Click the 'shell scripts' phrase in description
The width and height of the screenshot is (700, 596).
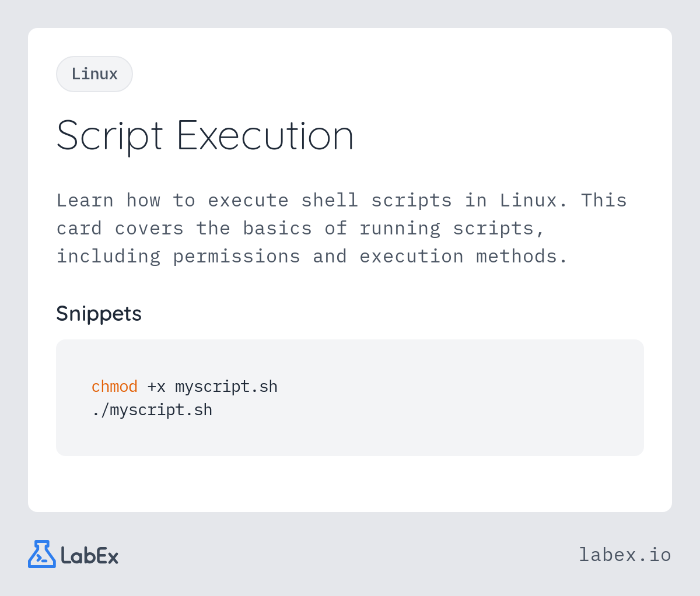point(376,201)
